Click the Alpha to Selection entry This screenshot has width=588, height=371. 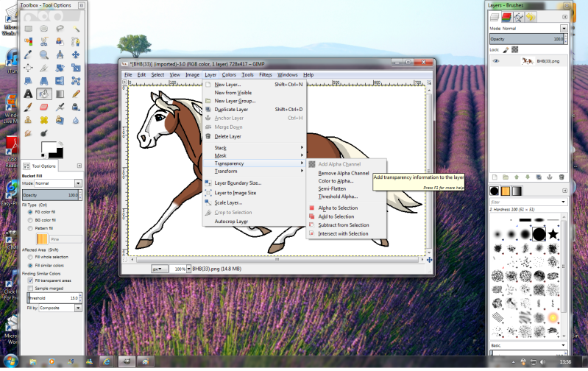point(338,208)
